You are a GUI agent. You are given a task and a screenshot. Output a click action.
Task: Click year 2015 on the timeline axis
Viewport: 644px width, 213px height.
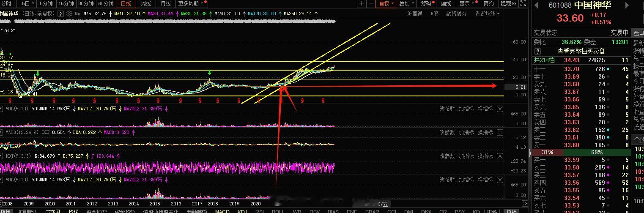(155, 204)
